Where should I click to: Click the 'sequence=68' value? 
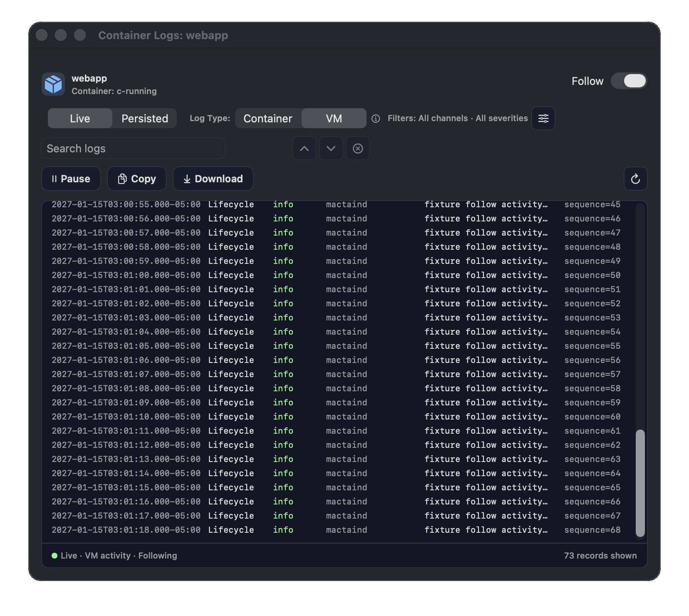pos(592,530)
